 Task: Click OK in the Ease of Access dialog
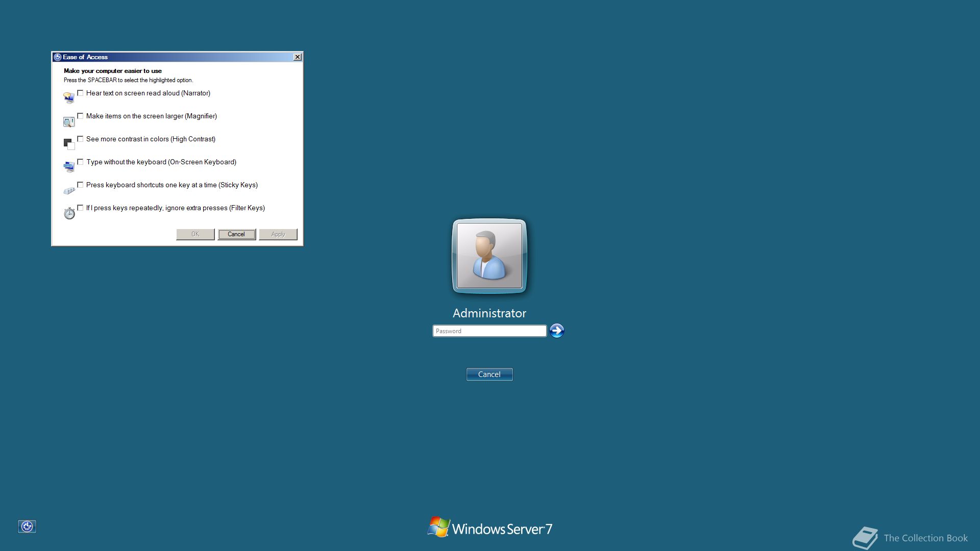click(x=195, y=234)
